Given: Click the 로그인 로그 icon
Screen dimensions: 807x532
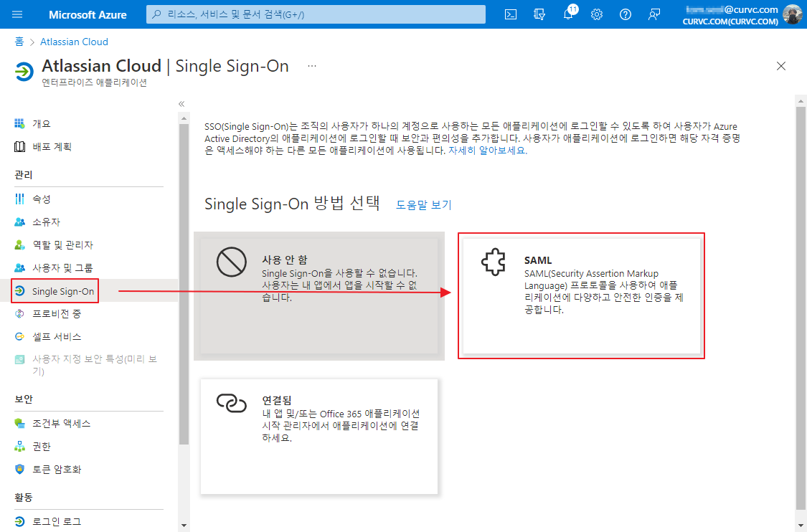Looking at the screenshot, I should 19,521.
